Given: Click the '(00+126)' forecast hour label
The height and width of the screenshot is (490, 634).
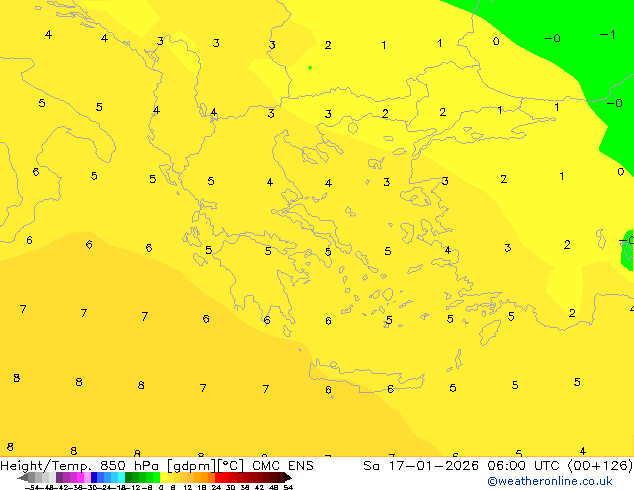Looking at the screenshot, I should [600, 466].
